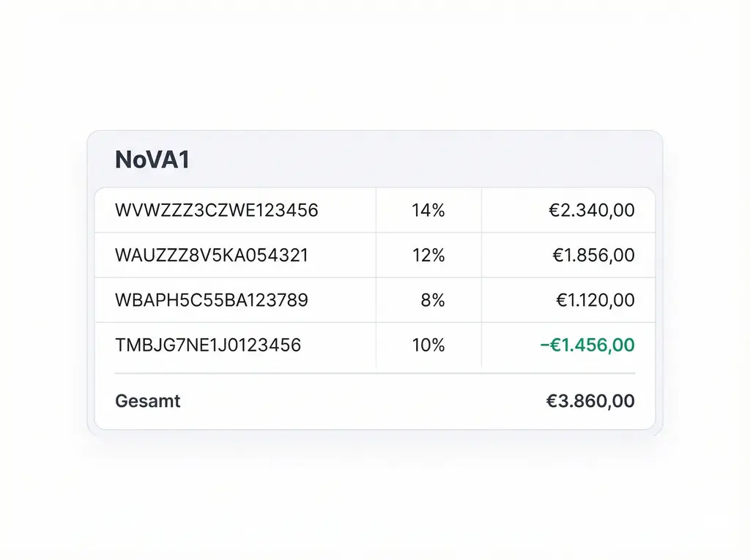Click the green −€1.456,00 amount

[587, 345]
